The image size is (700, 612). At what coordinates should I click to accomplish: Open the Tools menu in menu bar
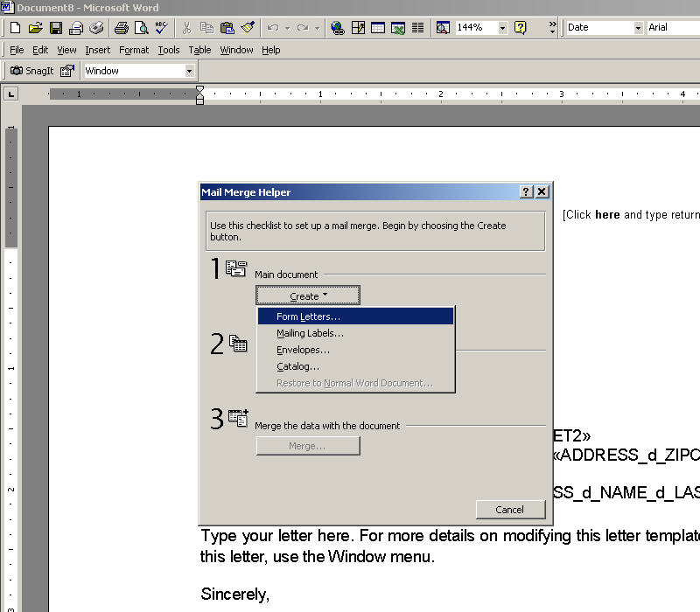[x=168, y=50]
